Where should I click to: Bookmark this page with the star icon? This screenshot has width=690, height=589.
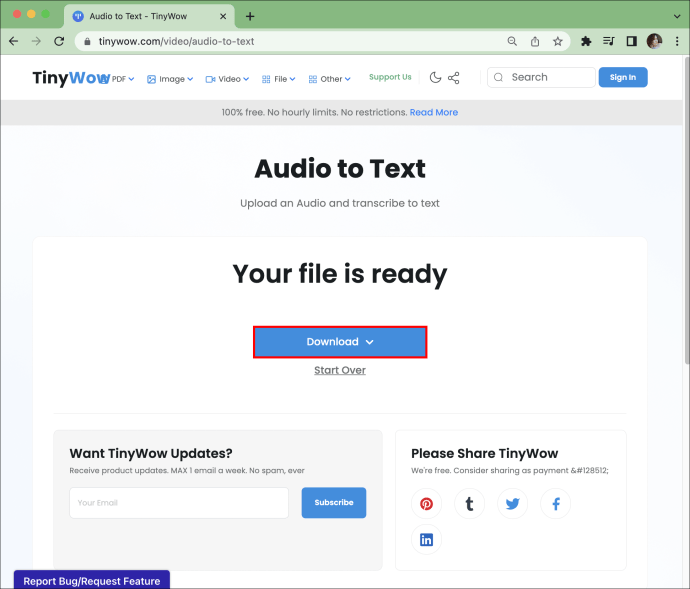[x=558, y=41]
